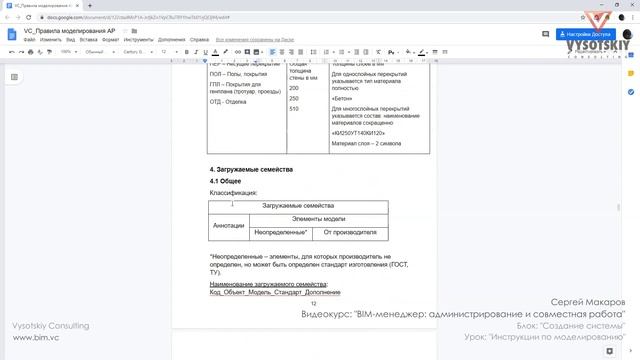
Task: Click the insert link icon
Action: coord(238,52)
